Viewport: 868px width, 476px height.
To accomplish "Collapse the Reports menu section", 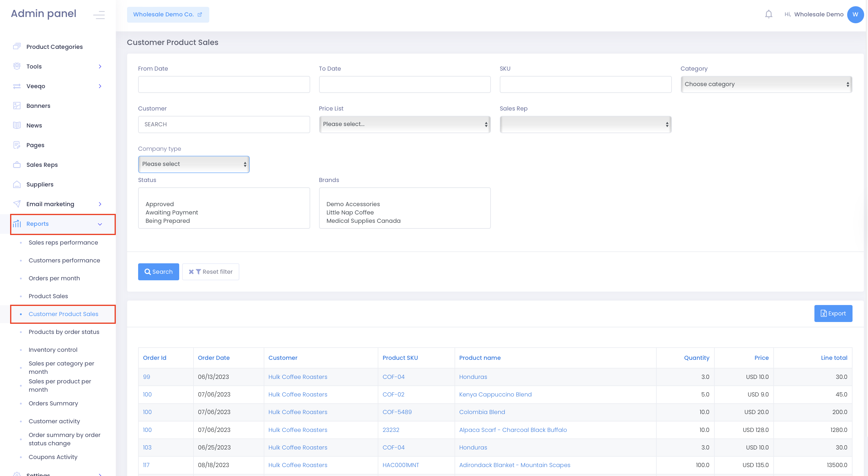I will click(100, 224).
